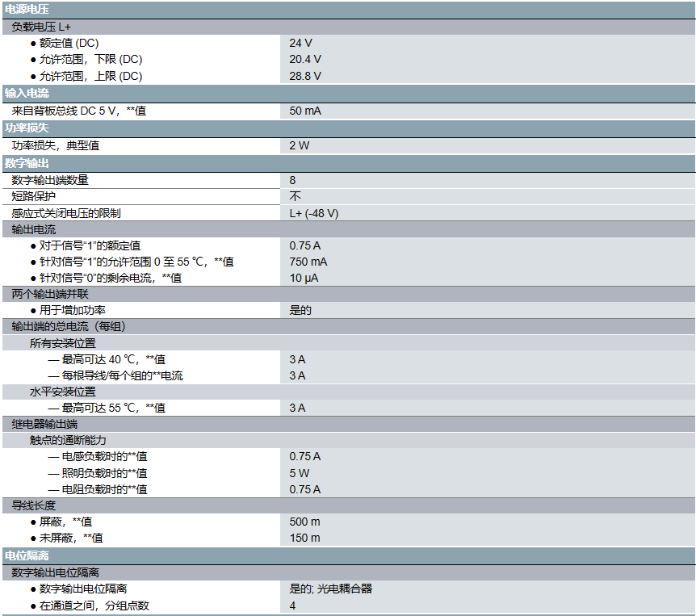Select the 20.4 V lower limit value
The image size is (696, 616).
pos(305,59)
